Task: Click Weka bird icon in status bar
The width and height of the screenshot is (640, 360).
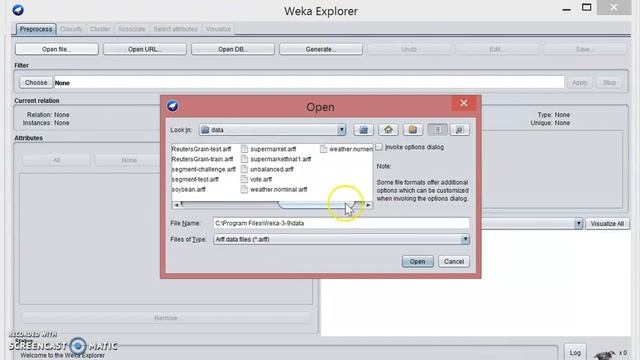Action: tap(604, 354)
